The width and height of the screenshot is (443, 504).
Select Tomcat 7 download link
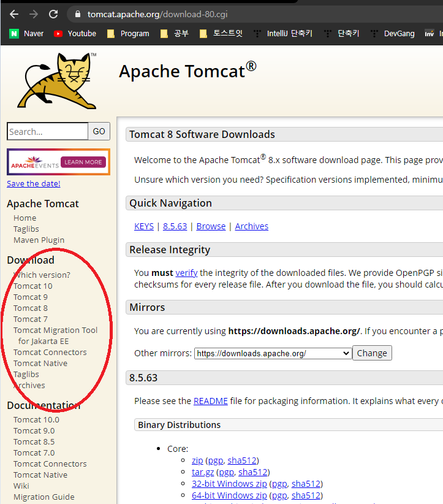(31, 319)
